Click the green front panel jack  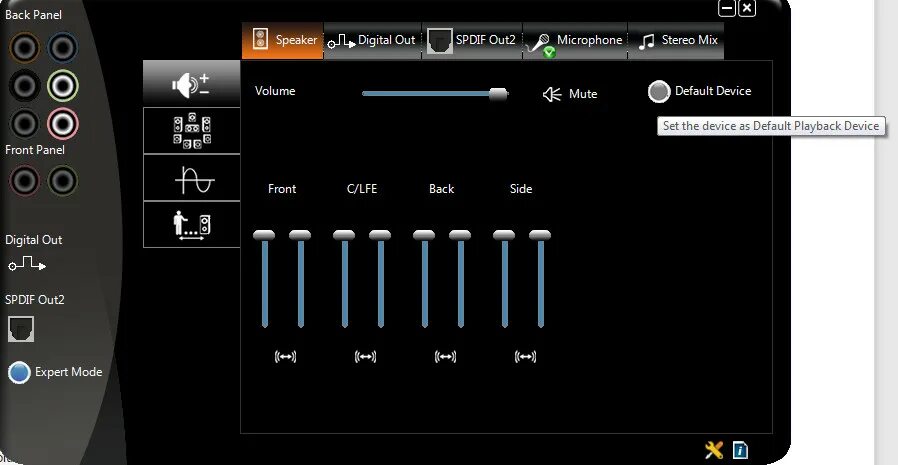[x=62, y=181]
